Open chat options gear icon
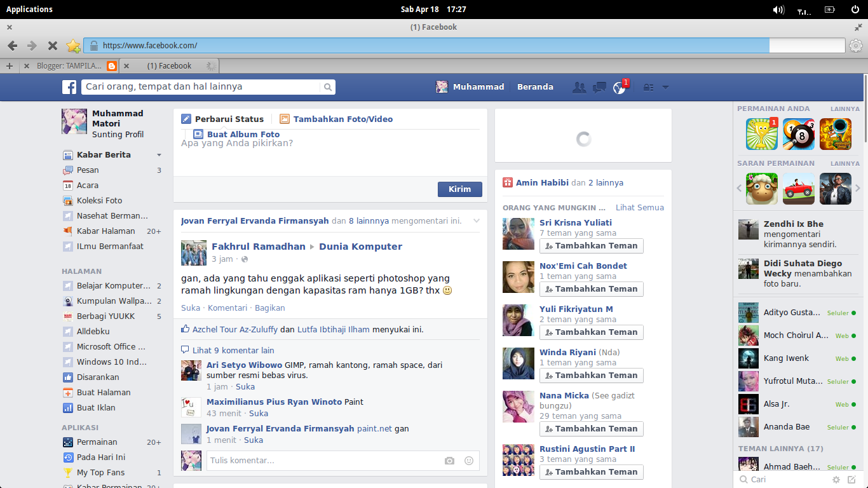 point(836,480)
